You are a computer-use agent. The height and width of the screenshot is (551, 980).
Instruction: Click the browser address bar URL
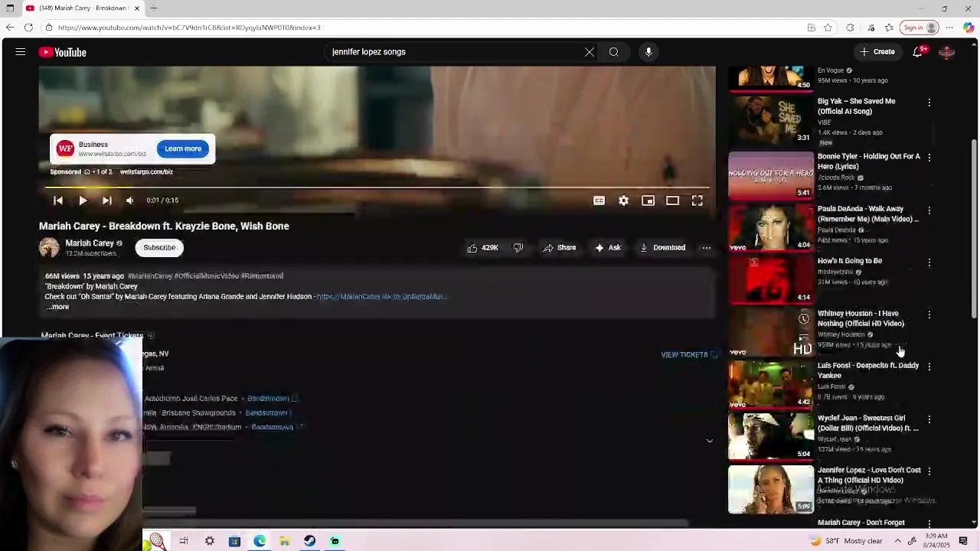(x=189, y=28)
